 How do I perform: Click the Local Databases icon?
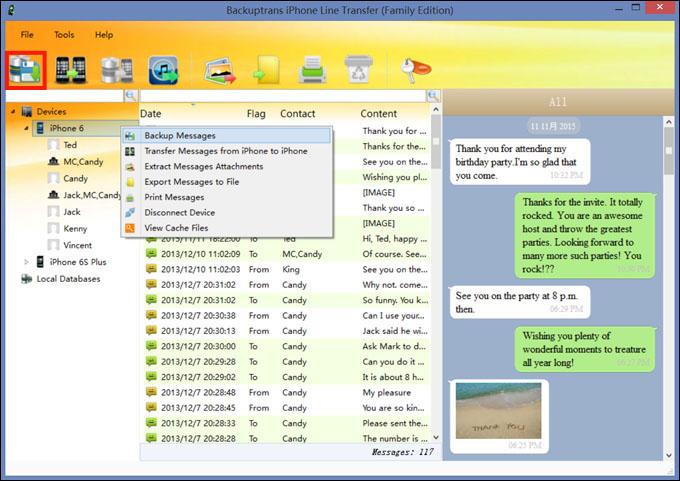click(26, 278)
